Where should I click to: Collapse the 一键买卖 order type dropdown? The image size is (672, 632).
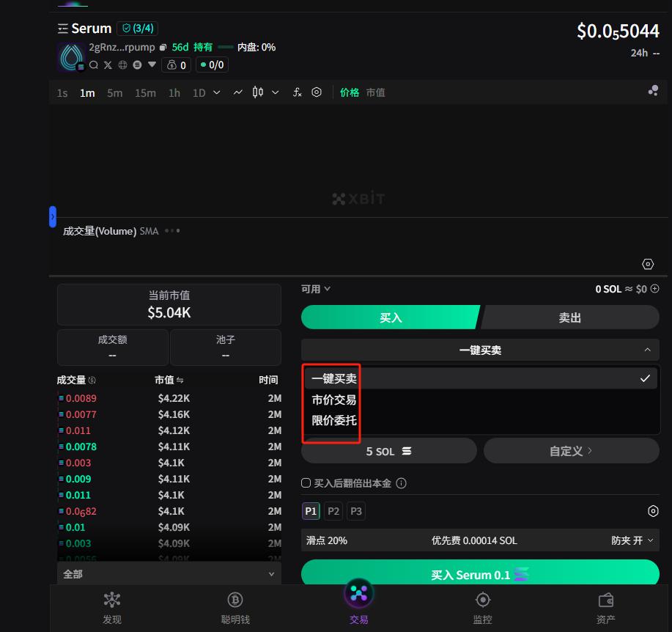(x=480, y=350)
